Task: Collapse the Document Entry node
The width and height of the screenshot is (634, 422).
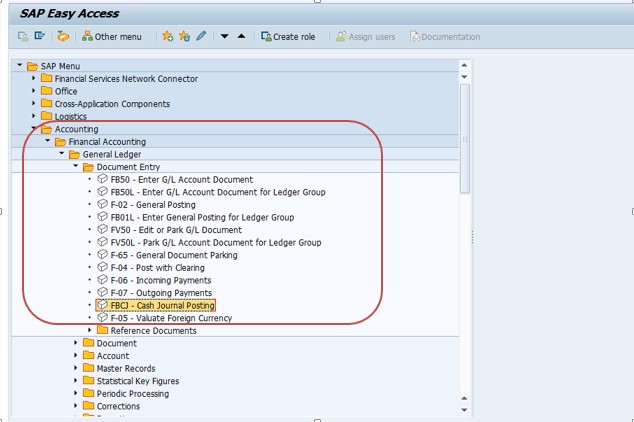Action: coord(76,166)
